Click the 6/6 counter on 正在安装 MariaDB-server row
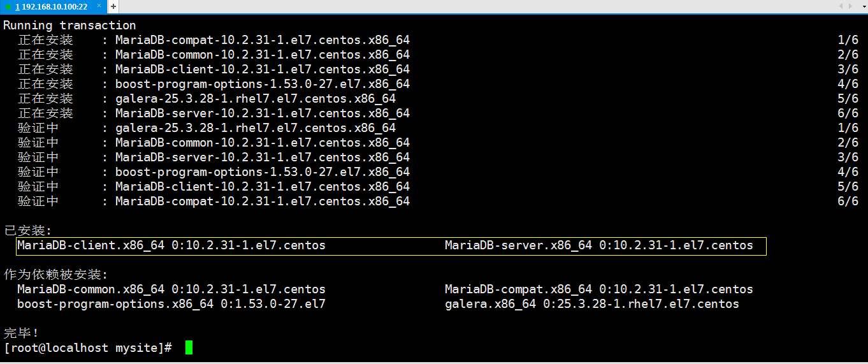This screenshot has height=364, width=868. 848,113
